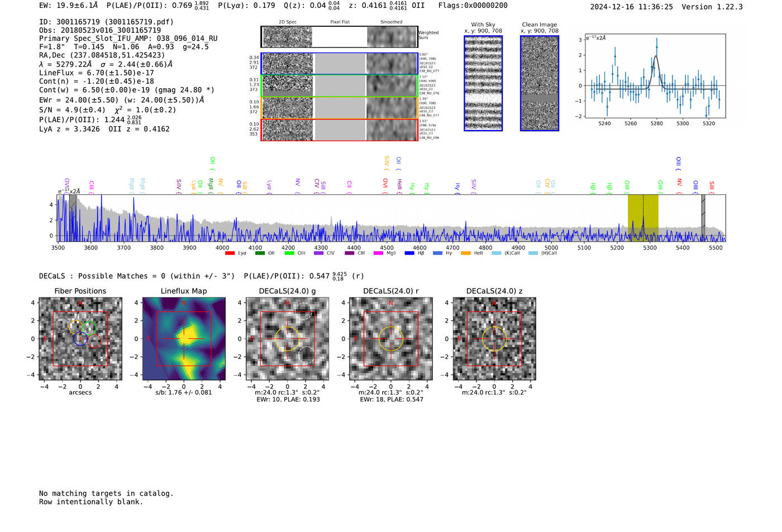Click the red Lyα legend swatch

(x=230, y=253)
